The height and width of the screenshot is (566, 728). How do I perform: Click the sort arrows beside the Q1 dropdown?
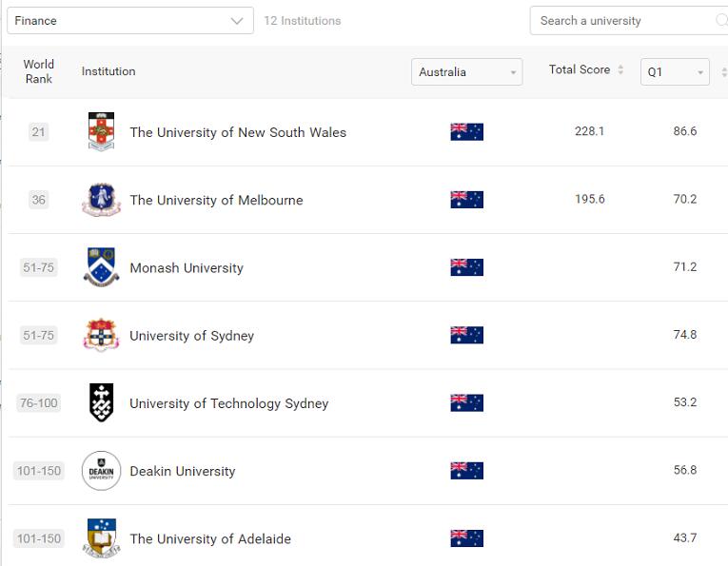pyautogui.click(x=724, y=72)
